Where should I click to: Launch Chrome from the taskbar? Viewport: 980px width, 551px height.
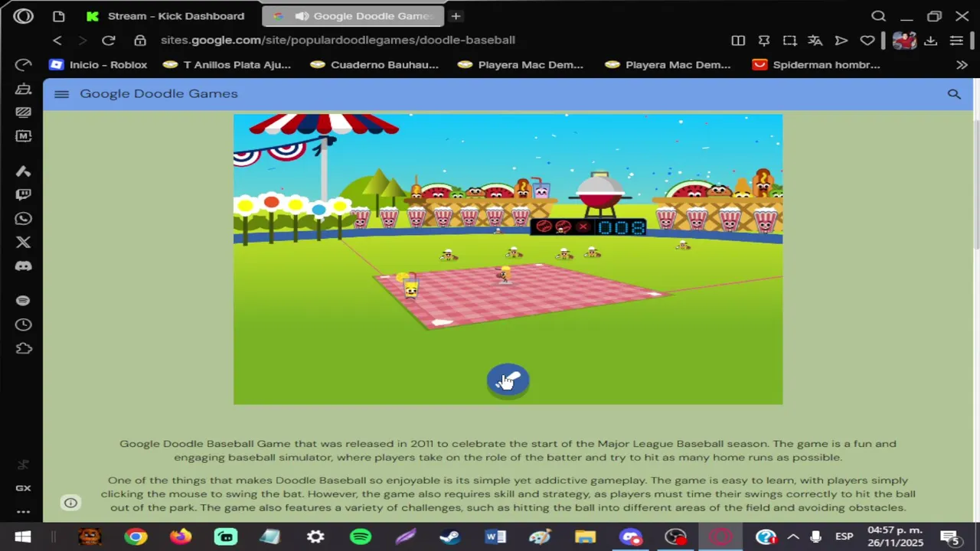136,536
